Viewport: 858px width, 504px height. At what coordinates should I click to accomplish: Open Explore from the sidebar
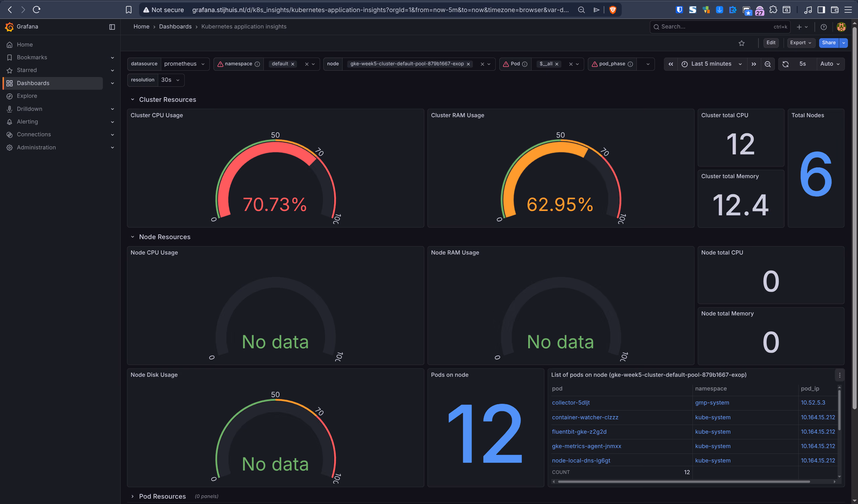click(27, 96)
